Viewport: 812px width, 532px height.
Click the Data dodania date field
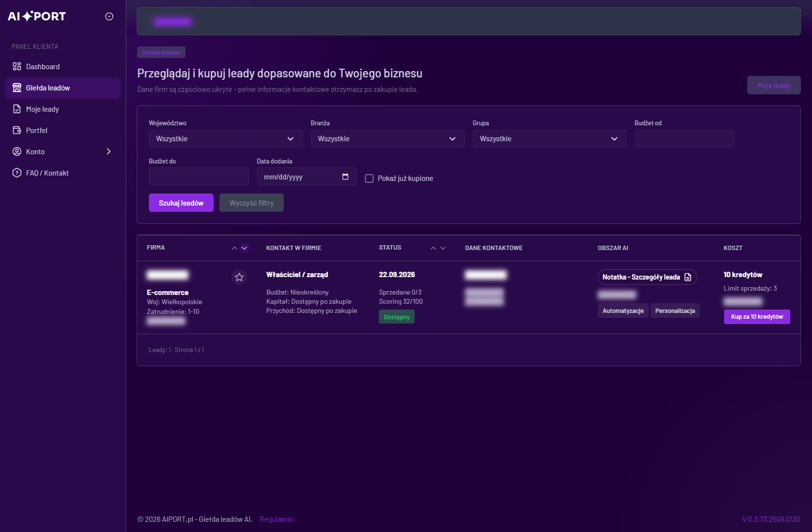coord(307,177)
